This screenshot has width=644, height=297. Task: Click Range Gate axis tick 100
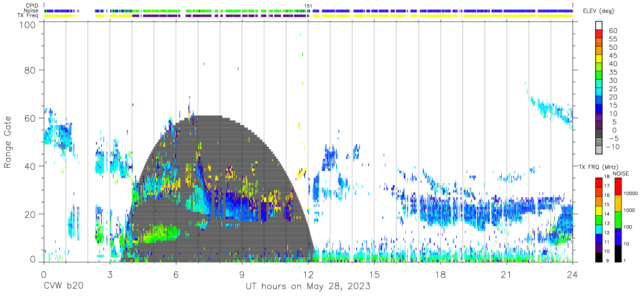pos(28,25)
